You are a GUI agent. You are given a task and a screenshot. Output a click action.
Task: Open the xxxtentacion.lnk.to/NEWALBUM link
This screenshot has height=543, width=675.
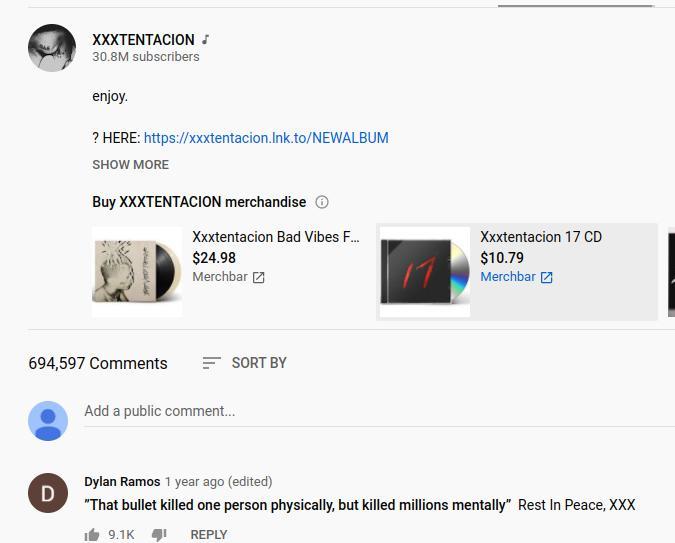(x=266, y=138)
